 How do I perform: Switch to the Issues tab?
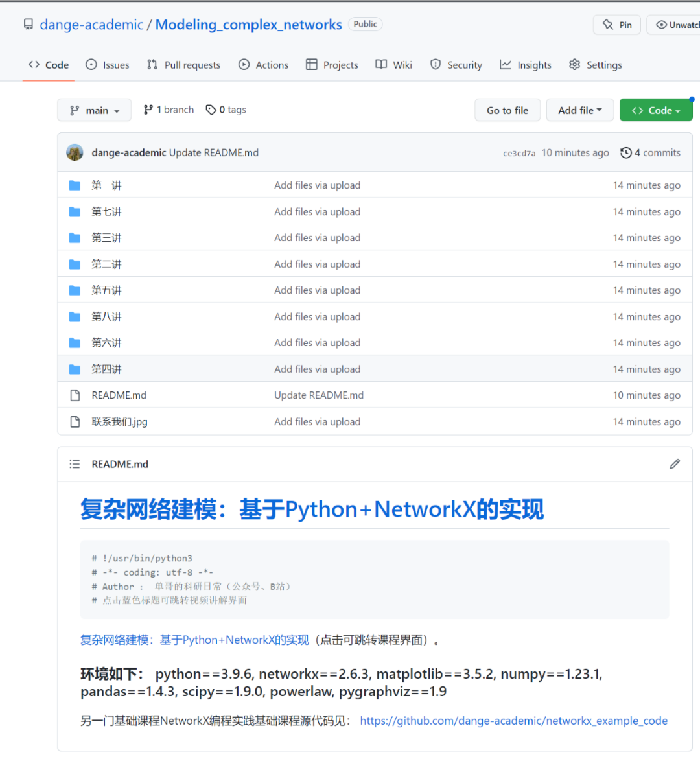(x=107, y=65)
